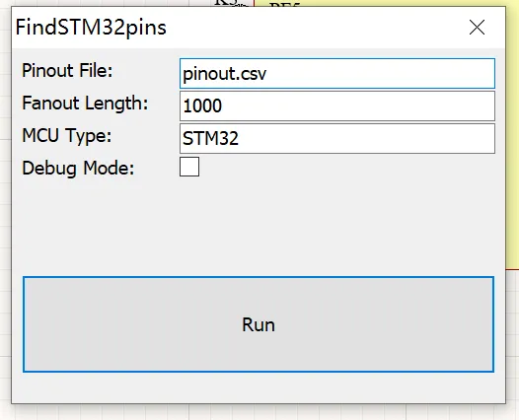Close the FindSTM32pins dialog

point(477,28)
